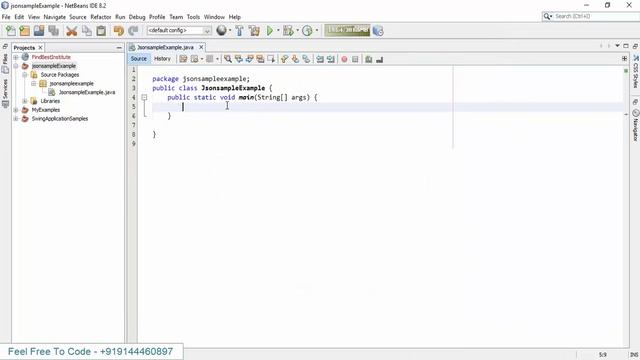Click the Debug Project icon
This screenshot has width=640, height=360.
pos(288,31)
